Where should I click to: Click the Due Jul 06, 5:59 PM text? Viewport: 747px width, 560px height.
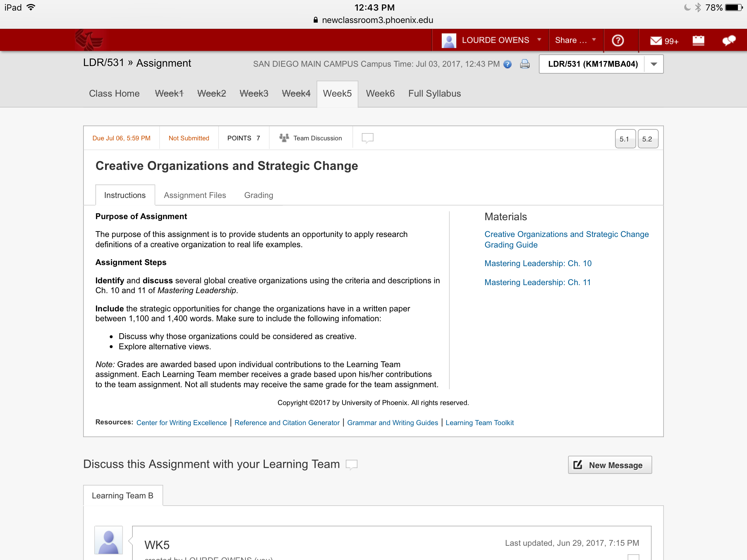coord(121,138)
